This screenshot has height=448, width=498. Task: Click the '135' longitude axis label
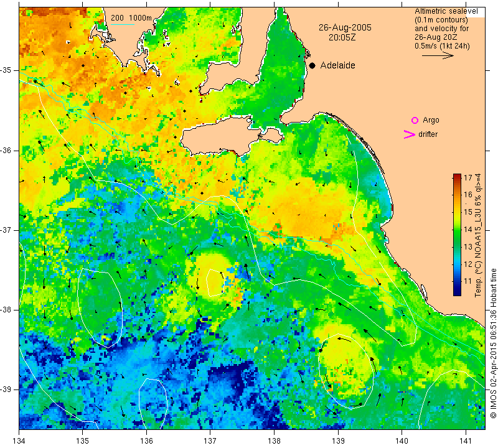point(83,441)
